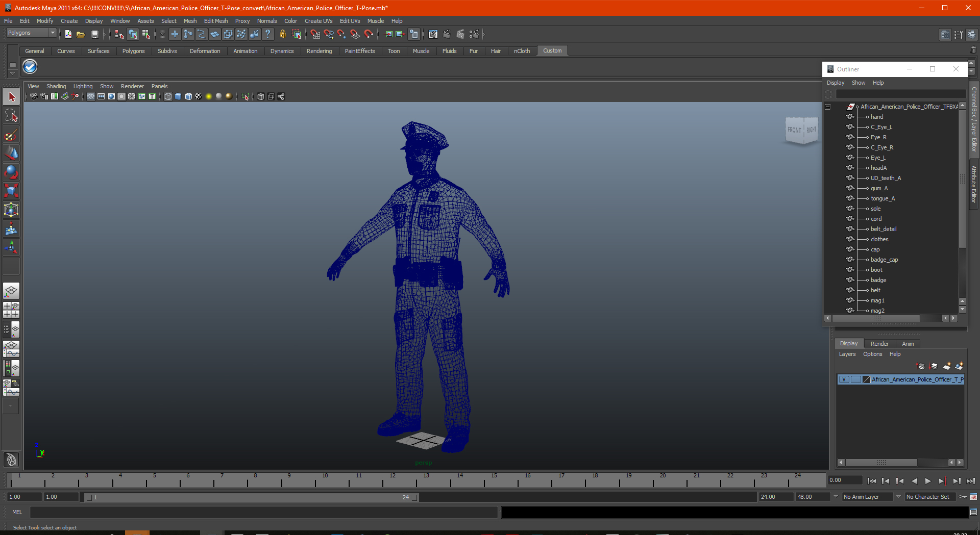Viewport: 980px width, 535px height.
Task: Select the Lasso tool in toolbox
Action: (11, 116)
